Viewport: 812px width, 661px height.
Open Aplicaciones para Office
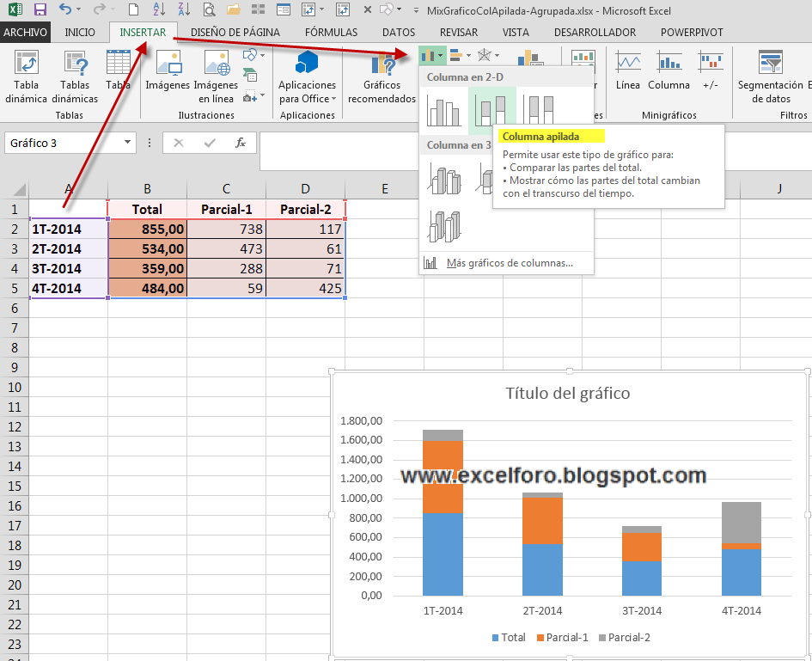[307, 77]
